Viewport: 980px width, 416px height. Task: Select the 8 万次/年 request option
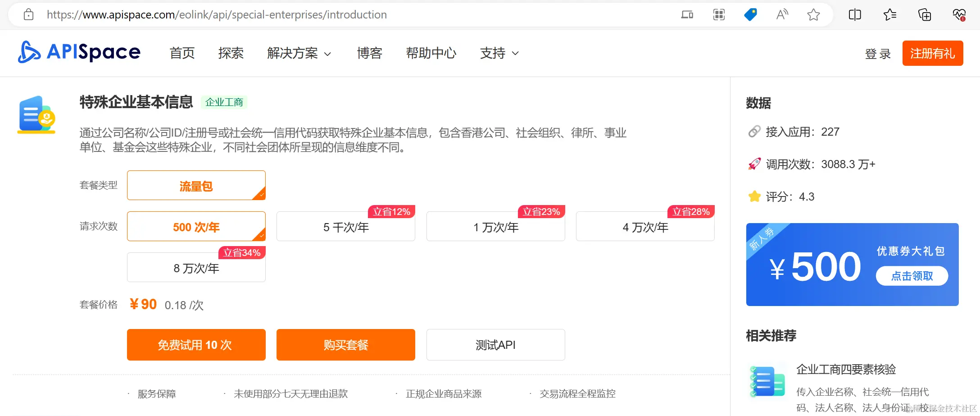click(196, 267)
